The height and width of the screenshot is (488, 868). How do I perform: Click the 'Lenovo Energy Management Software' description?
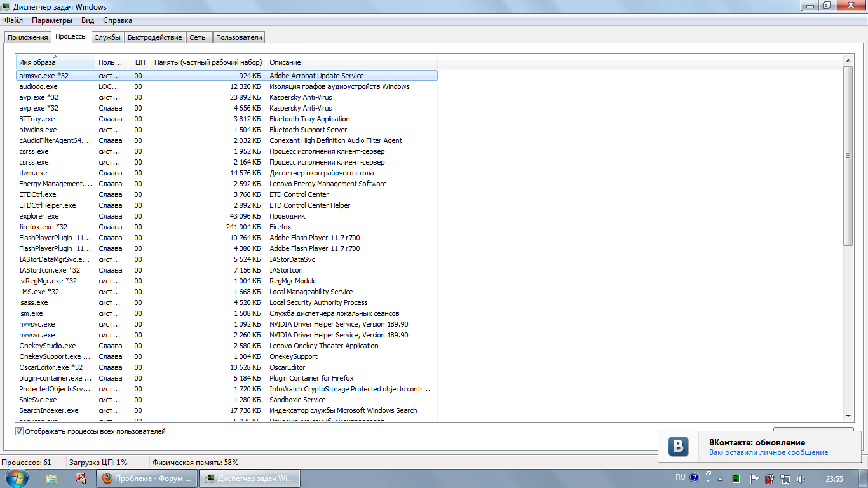328,184
